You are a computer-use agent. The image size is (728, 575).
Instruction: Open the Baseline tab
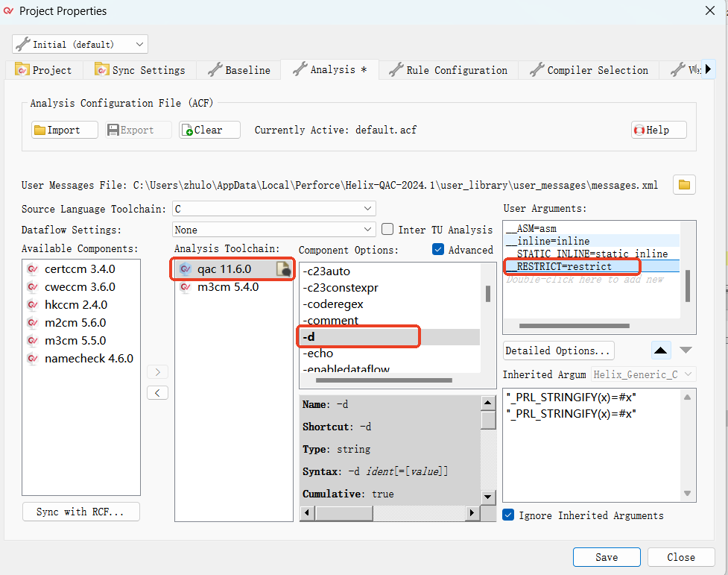[238, 70]
